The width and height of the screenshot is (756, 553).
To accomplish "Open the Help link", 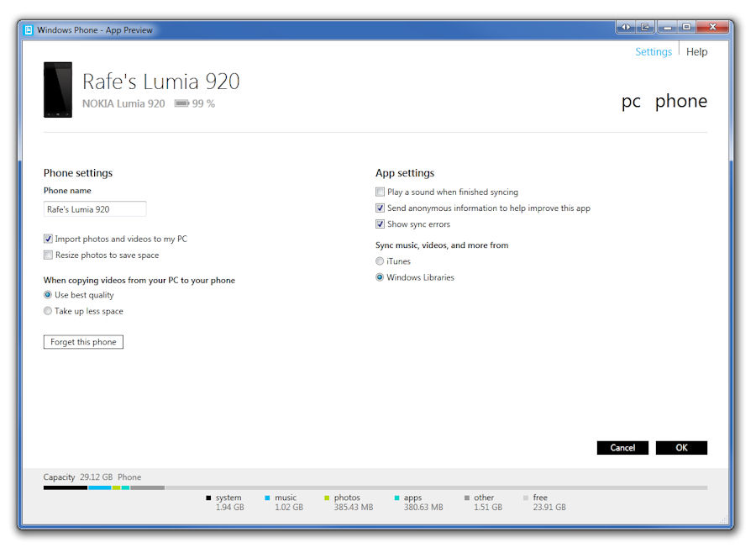I will pyautogui.click(x=696, y=51).
